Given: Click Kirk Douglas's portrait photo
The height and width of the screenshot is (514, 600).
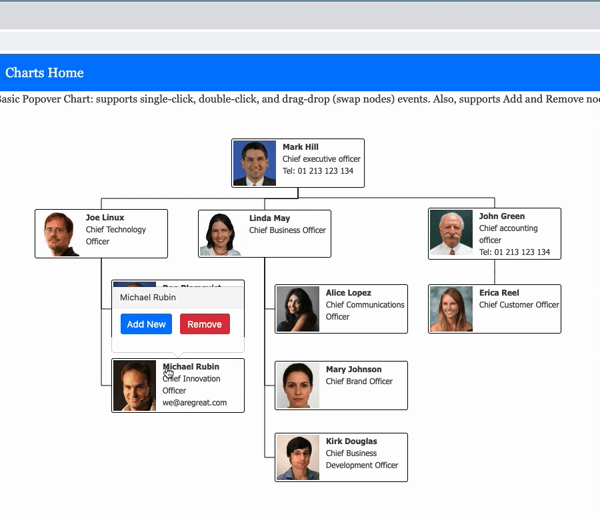Looking at the screenshot, I should [x=298, y=457].
